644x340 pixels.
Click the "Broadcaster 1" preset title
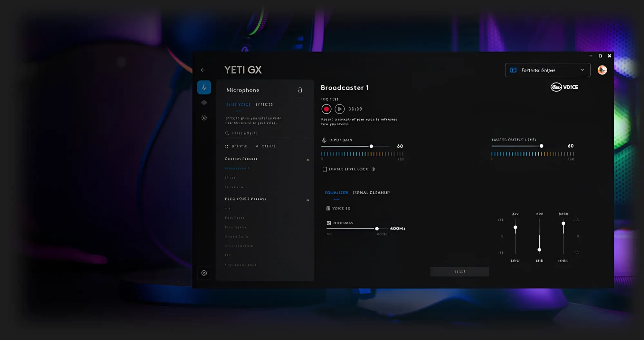(x=345, y=88)
